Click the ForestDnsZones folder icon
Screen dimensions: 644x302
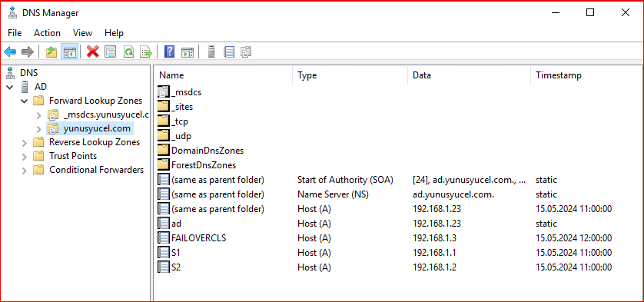click(x=164, y=165)
